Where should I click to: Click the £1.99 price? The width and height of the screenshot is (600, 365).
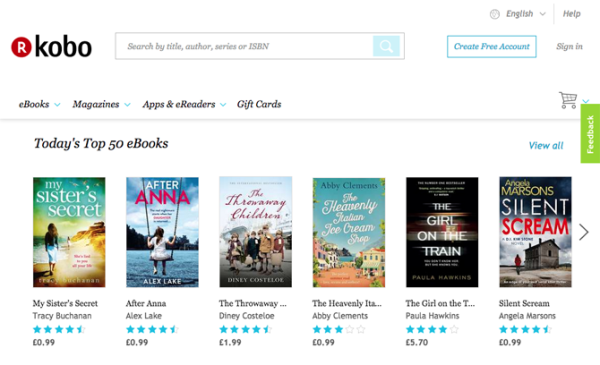pyautogui.click(x=230, y=342)
